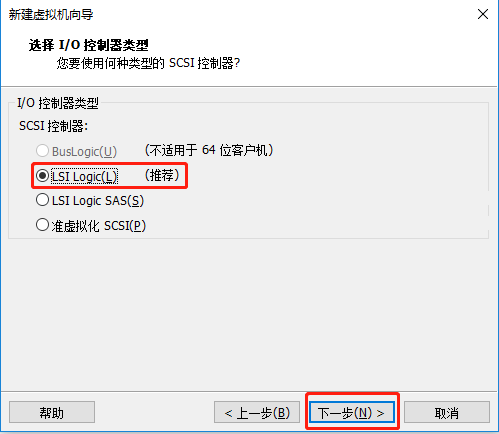Image resolution: width=499 pixels, height=434 pixels.
Task: Select the LSI Logic(L) radio button circle
Action: coord(42,176)
